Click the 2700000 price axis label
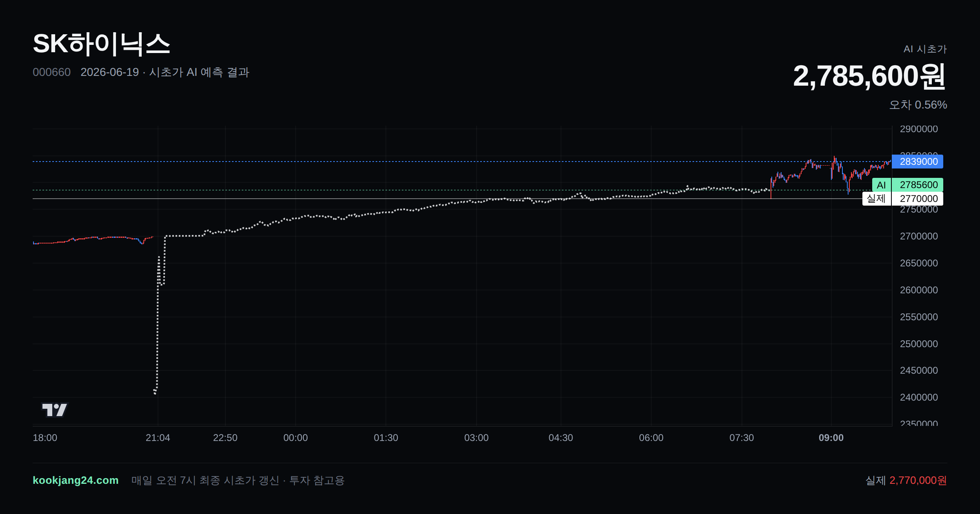Viewport: 980px width, 514px height. [x=919, y=236]
